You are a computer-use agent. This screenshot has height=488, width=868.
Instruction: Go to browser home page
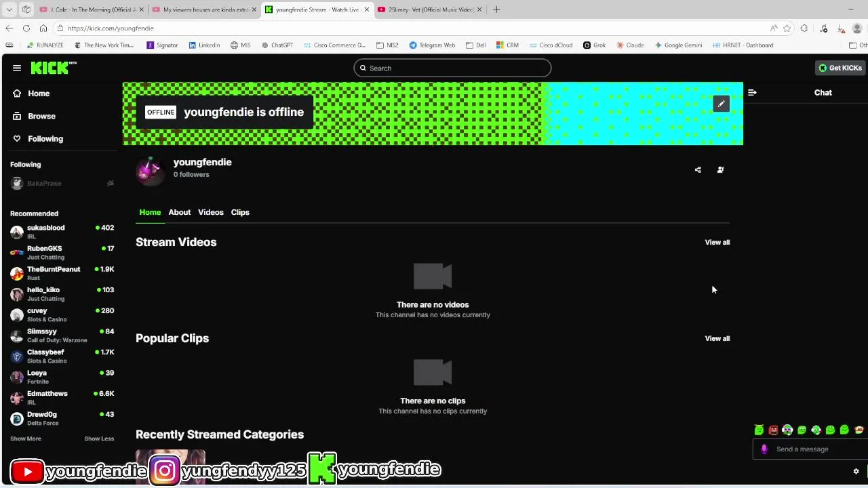(x=43, y=28)
